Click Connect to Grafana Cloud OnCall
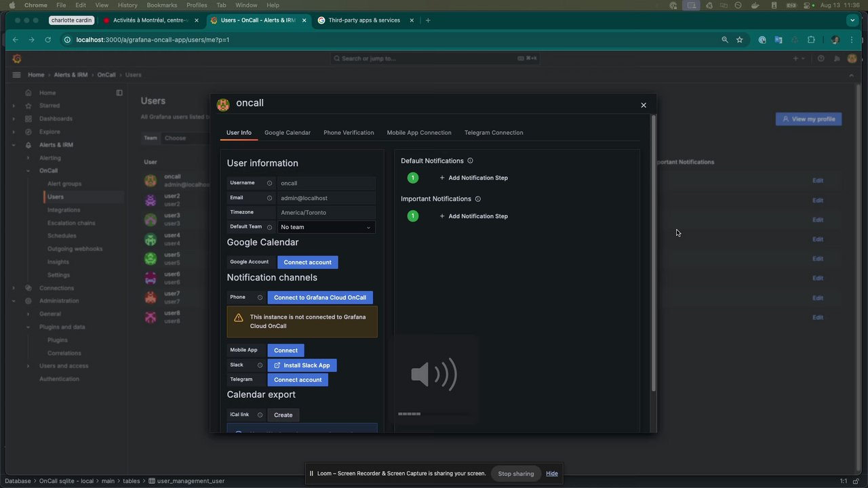 tap(320, 298)
